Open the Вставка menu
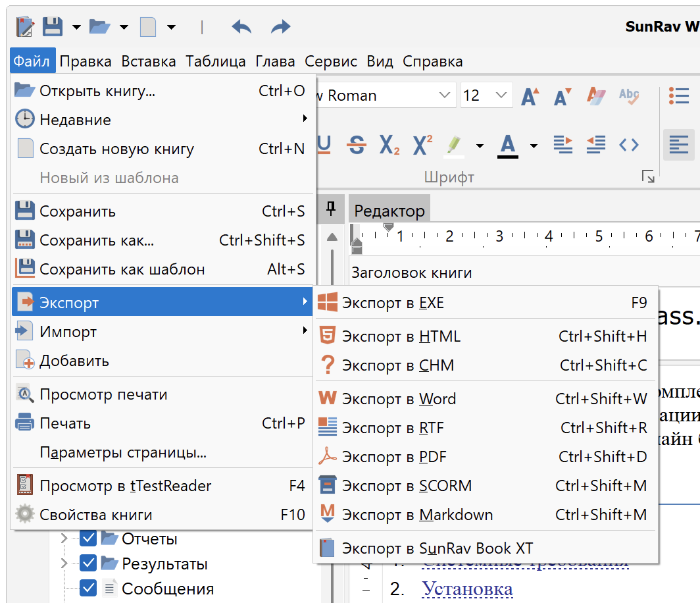This screenshot has width=700, height=603. (148, 62)
